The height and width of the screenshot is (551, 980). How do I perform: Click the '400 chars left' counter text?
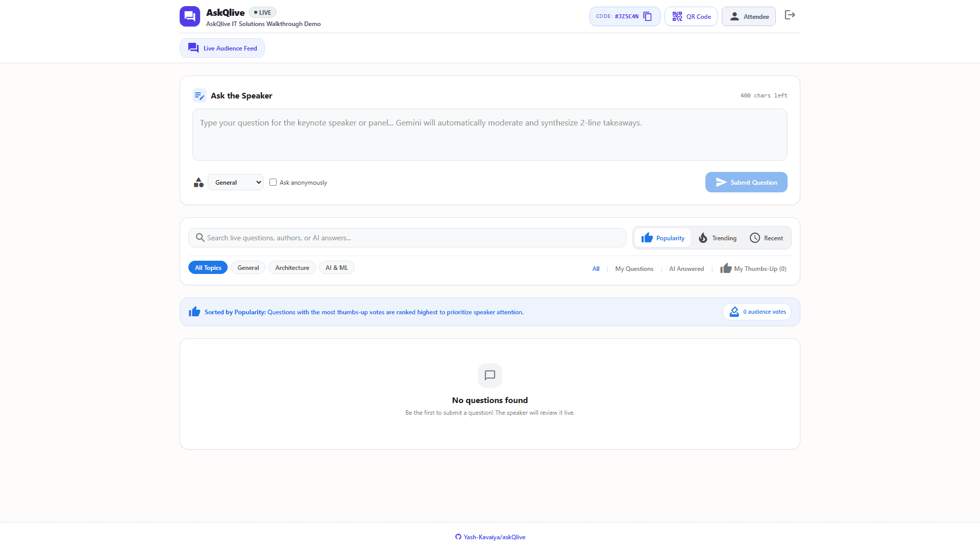click(764, 95)
